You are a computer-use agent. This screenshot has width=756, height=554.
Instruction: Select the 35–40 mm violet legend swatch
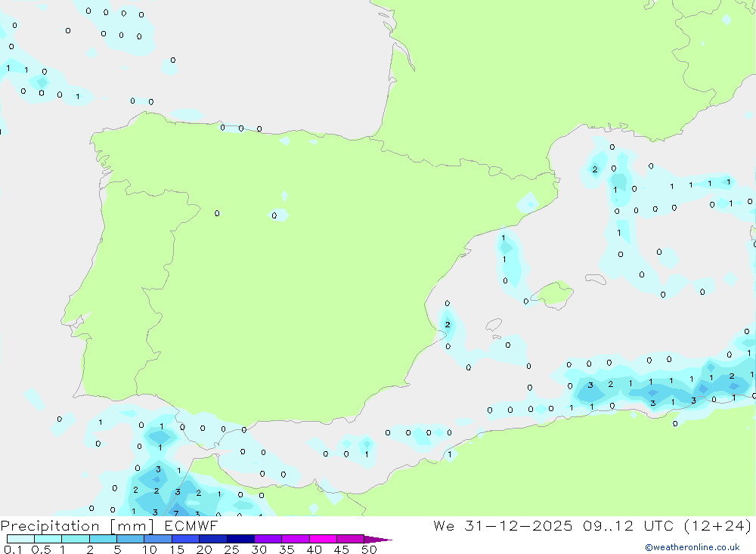pyautogui.click(x=296, y=539)
